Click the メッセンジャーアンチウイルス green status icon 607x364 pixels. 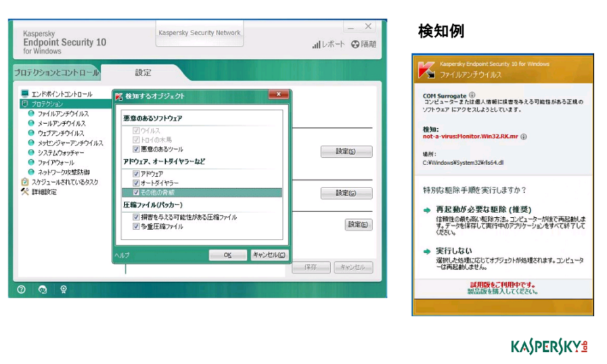(31, 143)
